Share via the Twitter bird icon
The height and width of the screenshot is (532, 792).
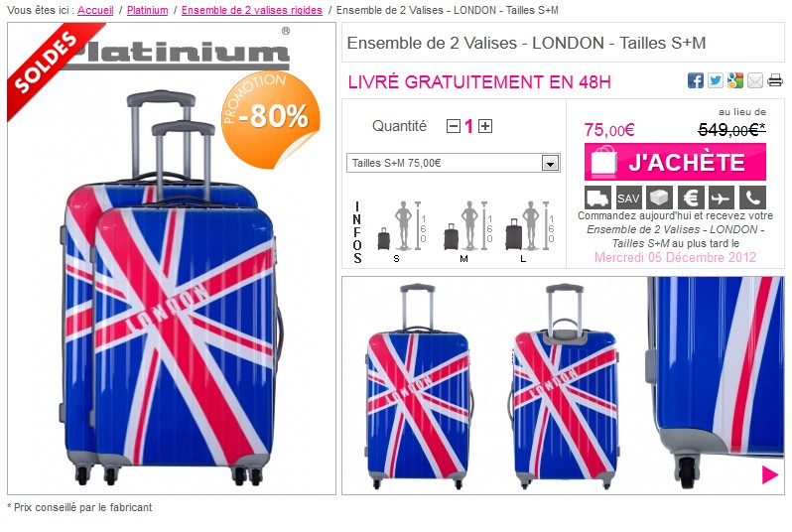(715, 80)
